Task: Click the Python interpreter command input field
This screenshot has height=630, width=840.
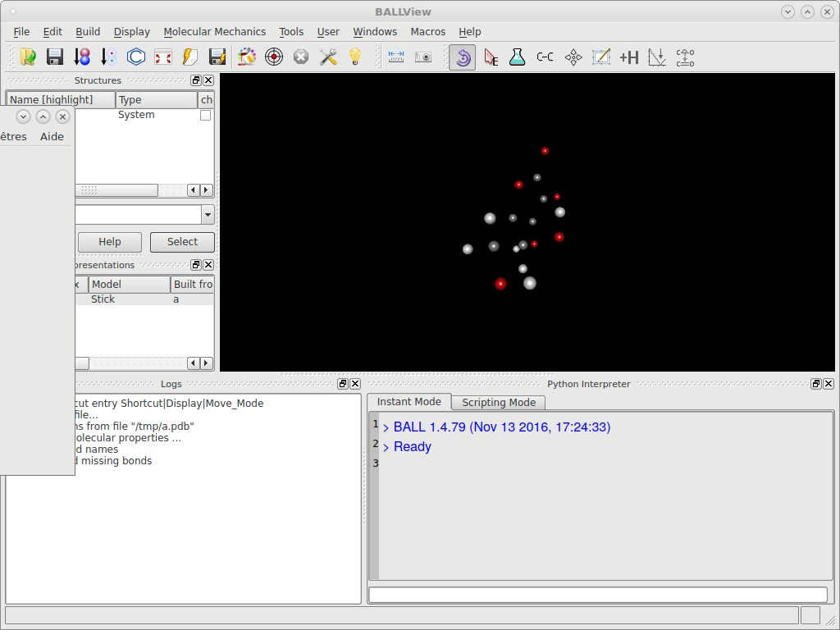Action: pos(598,595)
